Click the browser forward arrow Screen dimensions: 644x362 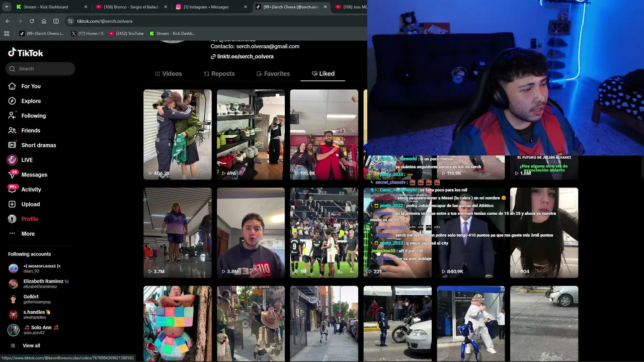(20, 21)
